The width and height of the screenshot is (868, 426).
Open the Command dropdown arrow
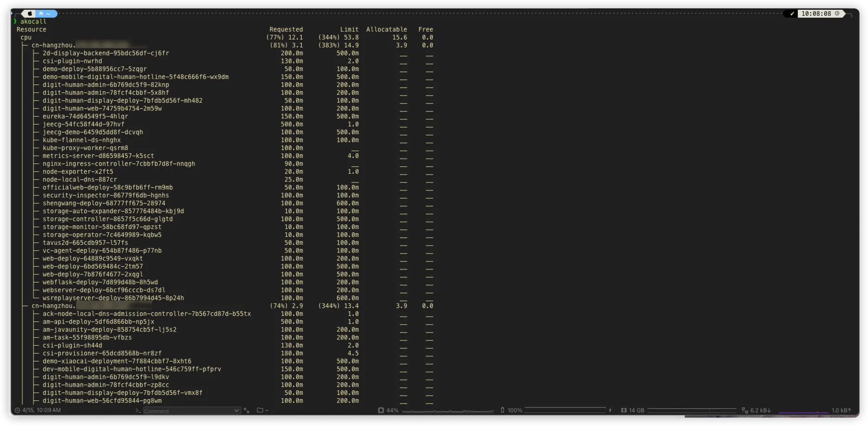(237, 411)
